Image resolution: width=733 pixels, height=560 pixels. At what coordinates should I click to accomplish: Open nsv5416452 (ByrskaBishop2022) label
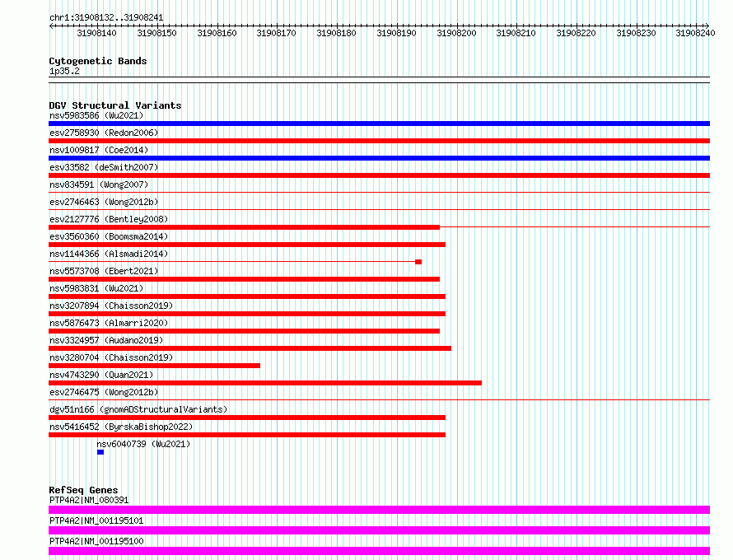coord(121,427)
